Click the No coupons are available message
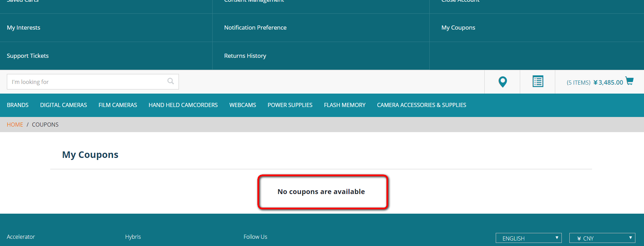This screenshot has height=246, width=644. [321, 192]
